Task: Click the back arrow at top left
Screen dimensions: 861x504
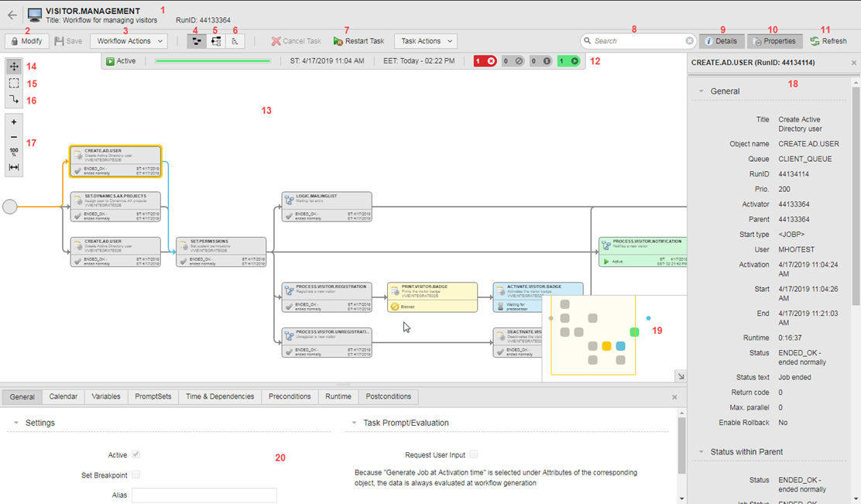Action: pyautogui.click(x=12, y=13)
